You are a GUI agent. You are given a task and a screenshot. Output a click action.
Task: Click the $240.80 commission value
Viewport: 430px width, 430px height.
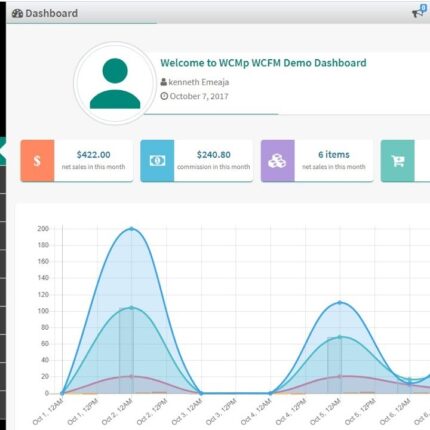tap(214, 155)
